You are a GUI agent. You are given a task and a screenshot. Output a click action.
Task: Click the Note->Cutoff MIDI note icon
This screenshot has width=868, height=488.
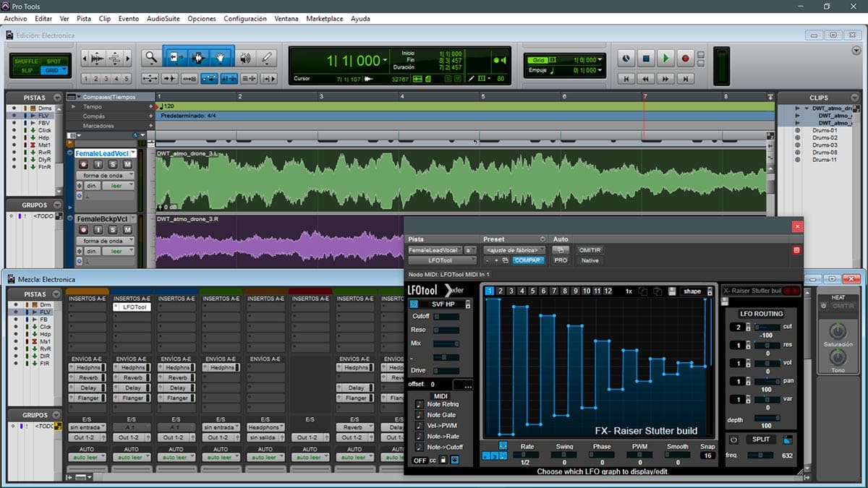420,448
